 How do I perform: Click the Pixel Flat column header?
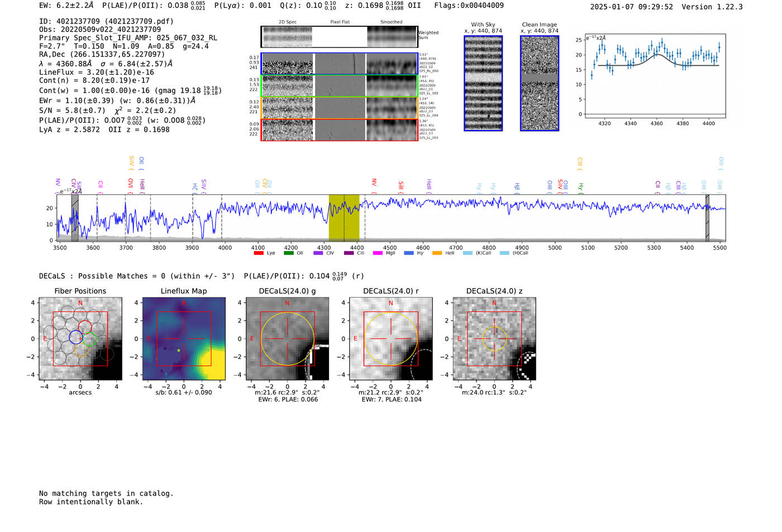[x=340, y=22]
